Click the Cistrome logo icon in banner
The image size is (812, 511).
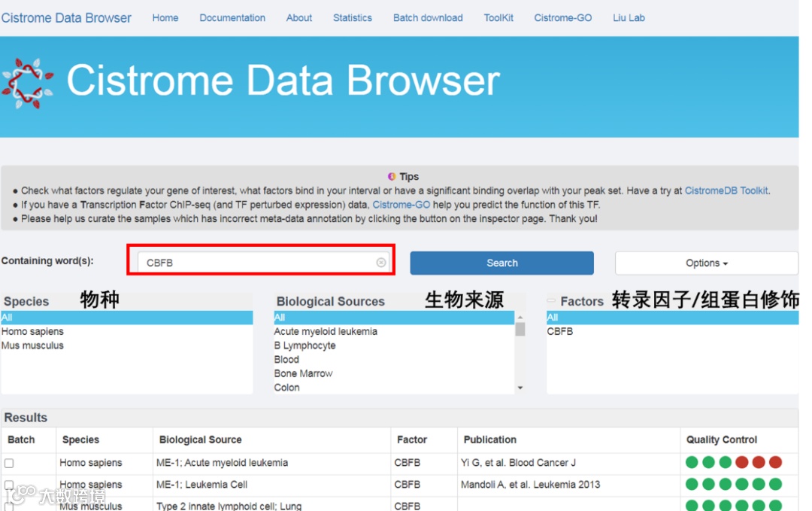pos(28,83)
